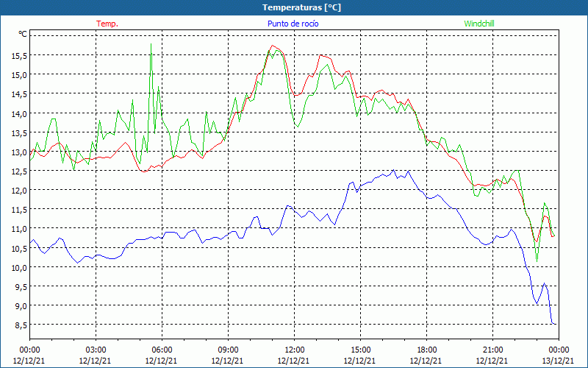Click the 12:00 time axis label
The width and height of the screenshot is (588, 368).
pos(295,350)
